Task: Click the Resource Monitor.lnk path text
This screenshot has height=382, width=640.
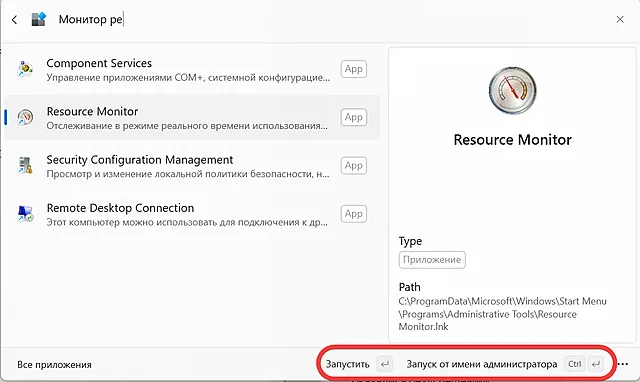Action: point(502,314)
